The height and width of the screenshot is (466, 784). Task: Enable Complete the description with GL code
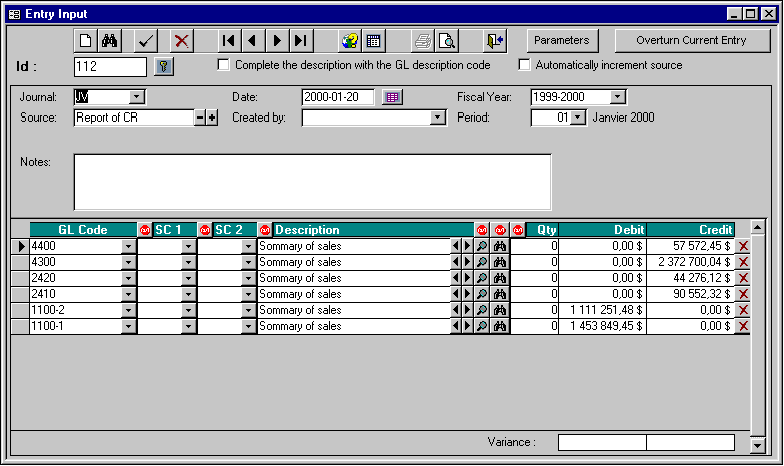pyautogui.click(x=224, y=65)
